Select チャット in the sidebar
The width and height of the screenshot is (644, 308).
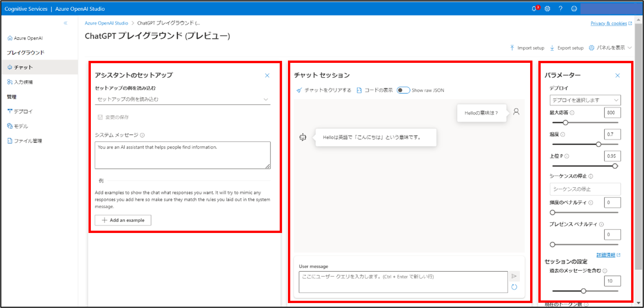[x=23, y=67]
